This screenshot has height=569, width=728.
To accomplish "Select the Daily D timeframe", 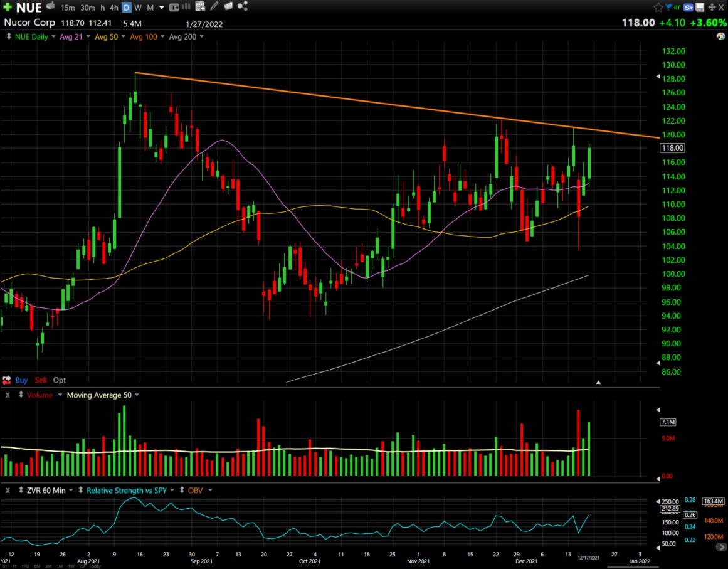I will pyautogui.click(x=126, y=8).
